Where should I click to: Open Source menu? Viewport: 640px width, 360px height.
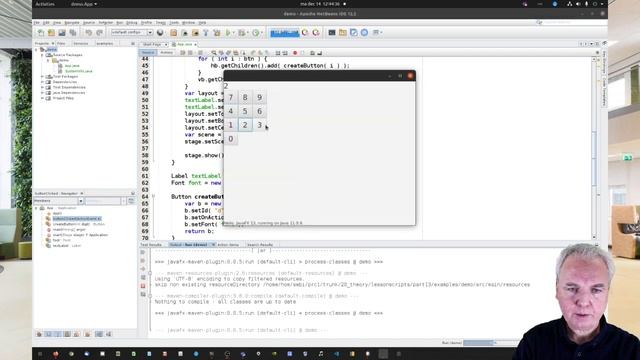[89, 23]
